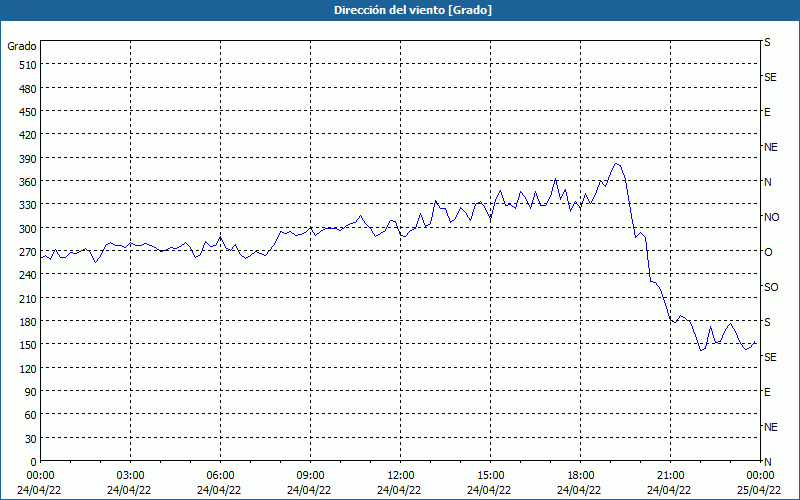Click the 450 degree axis label
The width and height of the screenshot is (800, 500).
click(28, 112)
